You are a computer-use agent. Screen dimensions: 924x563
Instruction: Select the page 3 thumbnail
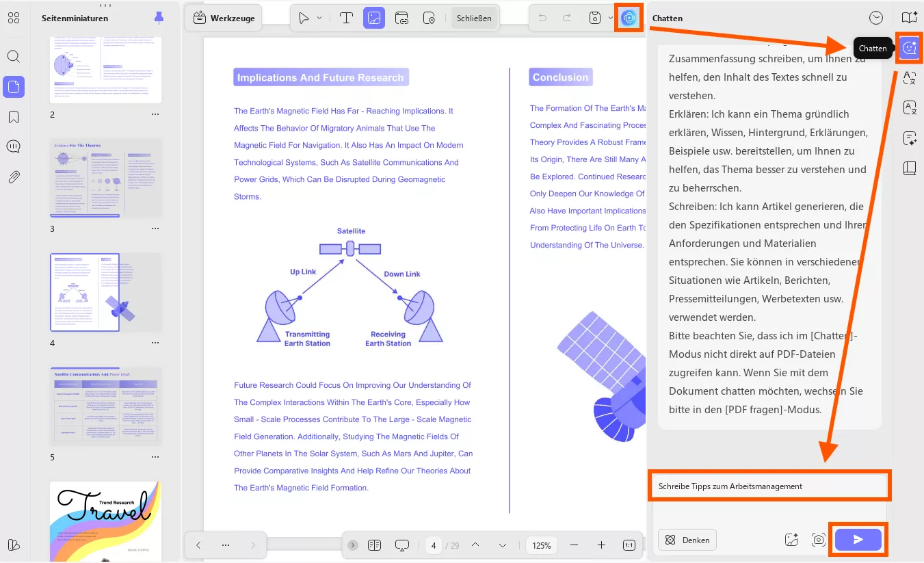(106, 178)
